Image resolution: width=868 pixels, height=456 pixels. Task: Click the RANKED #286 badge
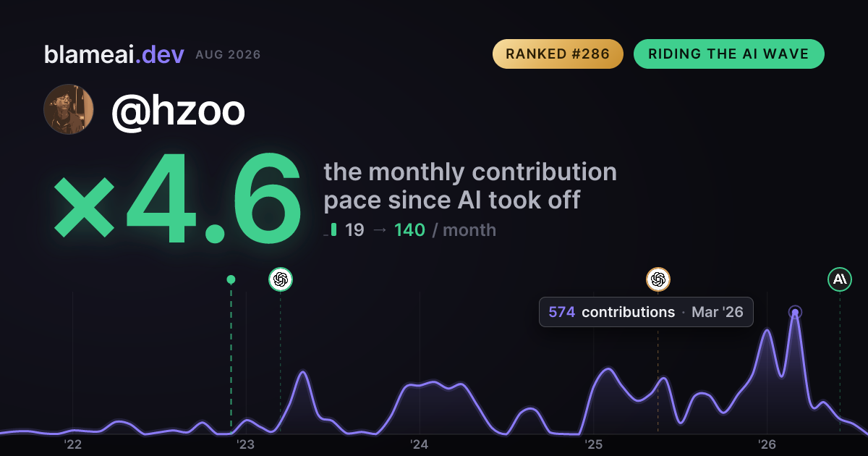coord(558,54)
